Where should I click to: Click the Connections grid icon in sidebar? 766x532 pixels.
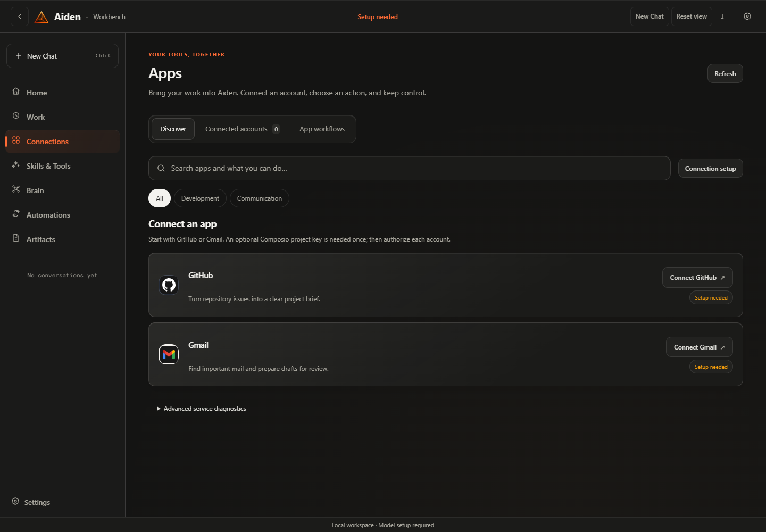[x=16, y=140]
